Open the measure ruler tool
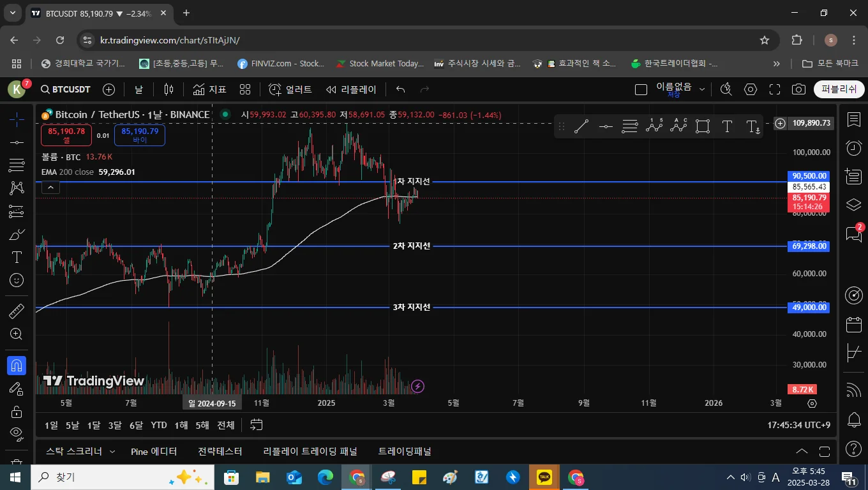This screenshot has width=868, height=490. 17,311
